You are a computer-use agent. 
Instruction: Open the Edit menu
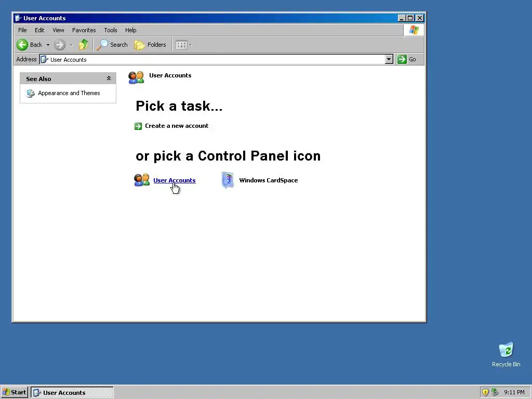click(x=39, y=30)
